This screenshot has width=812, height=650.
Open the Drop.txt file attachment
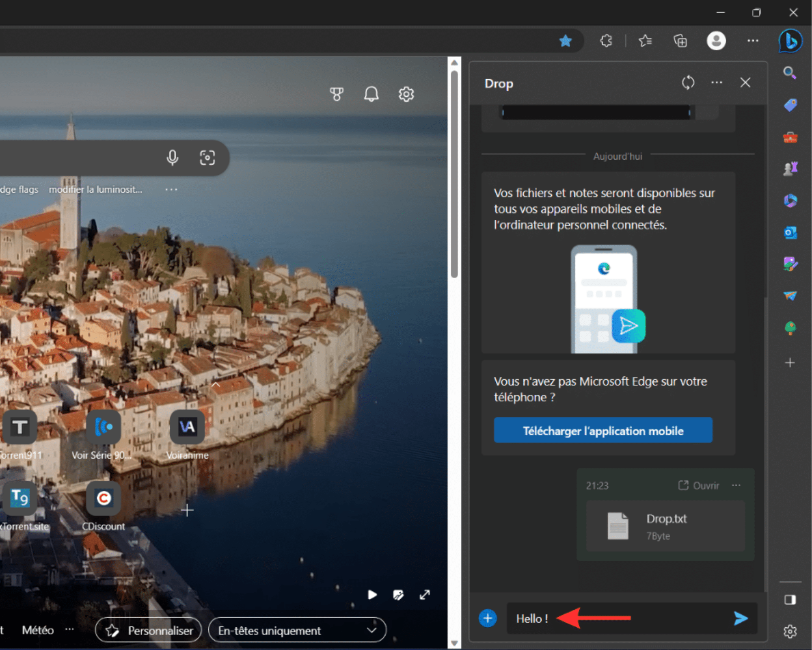point(665,526)
